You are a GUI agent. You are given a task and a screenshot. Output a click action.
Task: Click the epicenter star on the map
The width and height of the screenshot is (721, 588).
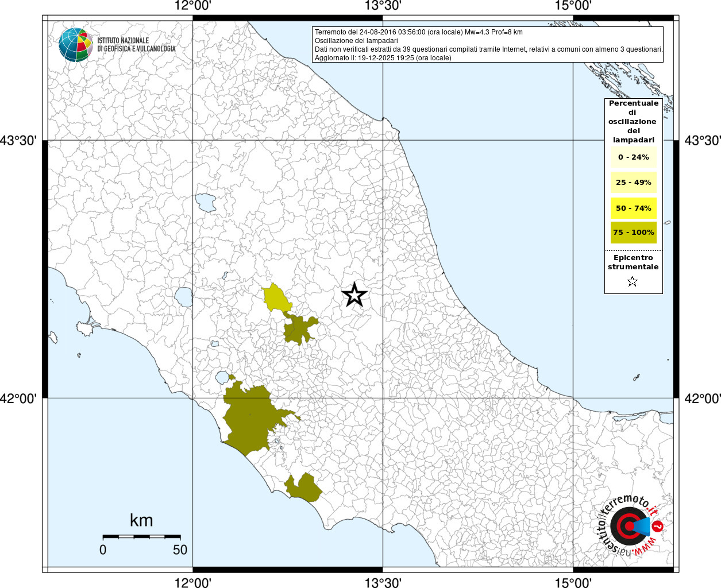354,295
